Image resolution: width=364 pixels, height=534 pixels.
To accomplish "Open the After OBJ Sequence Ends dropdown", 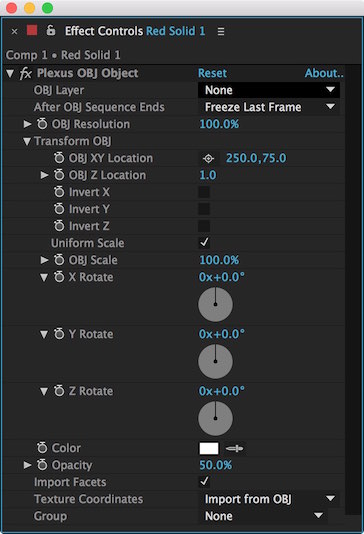I will [269, 107].
